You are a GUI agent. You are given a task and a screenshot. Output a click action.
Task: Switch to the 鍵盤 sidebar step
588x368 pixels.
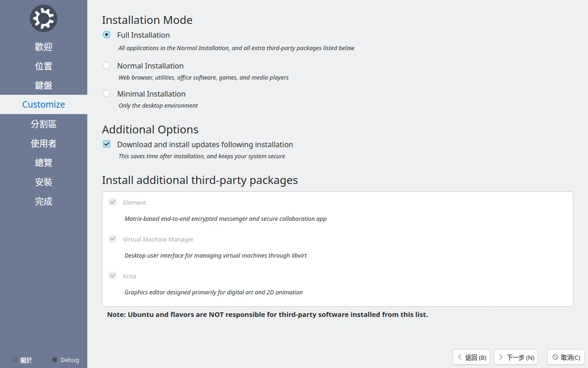(44, 85)
